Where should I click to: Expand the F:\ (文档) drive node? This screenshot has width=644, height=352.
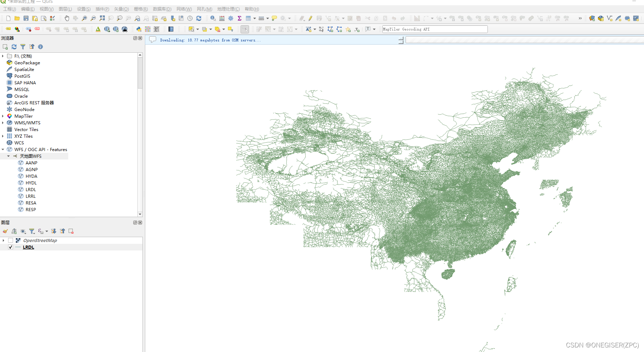click(3, 56)
